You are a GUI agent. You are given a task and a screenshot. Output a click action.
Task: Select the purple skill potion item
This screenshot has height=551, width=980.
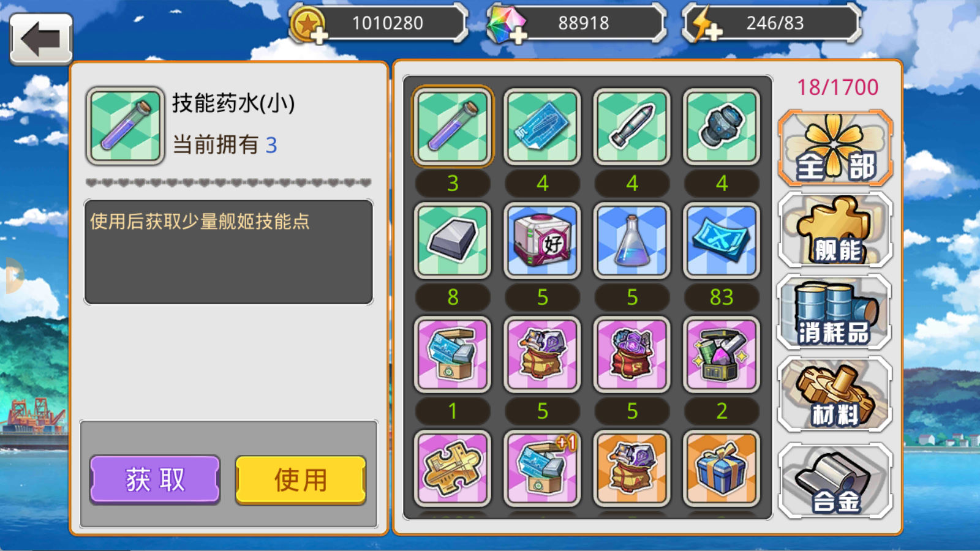coord(453,126)
